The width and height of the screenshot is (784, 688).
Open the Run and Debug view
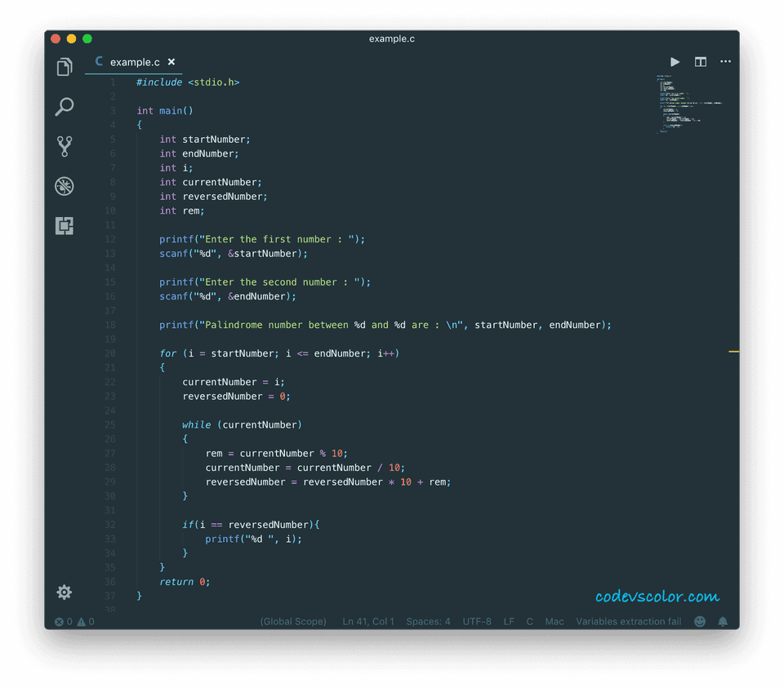pos(64,186)
